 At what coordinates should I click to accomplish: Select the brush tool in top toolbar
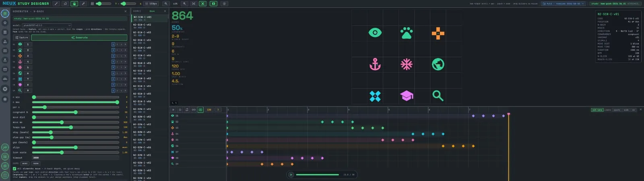pos(56,4)
